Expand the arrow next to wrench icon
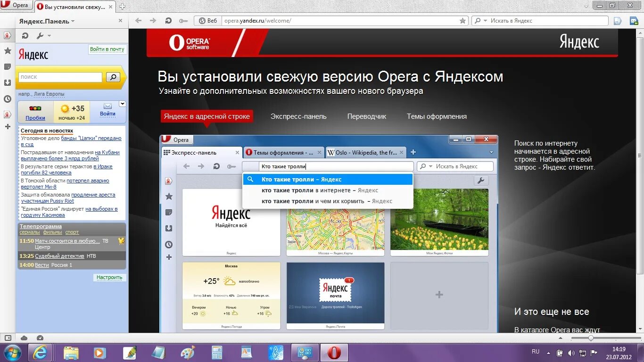The width and height of the screenshot is (644, 362). tap(50, 36)
